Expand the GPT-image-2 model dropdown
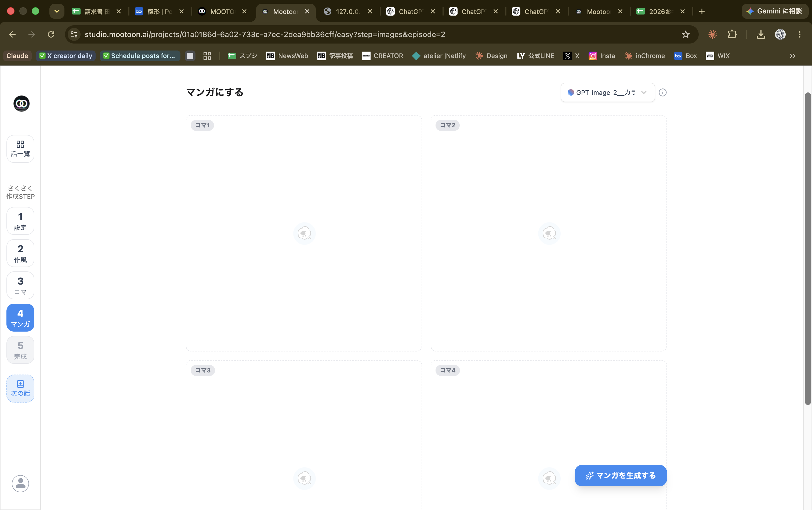This screenshot has height=510, width=812. coord(607,92)
